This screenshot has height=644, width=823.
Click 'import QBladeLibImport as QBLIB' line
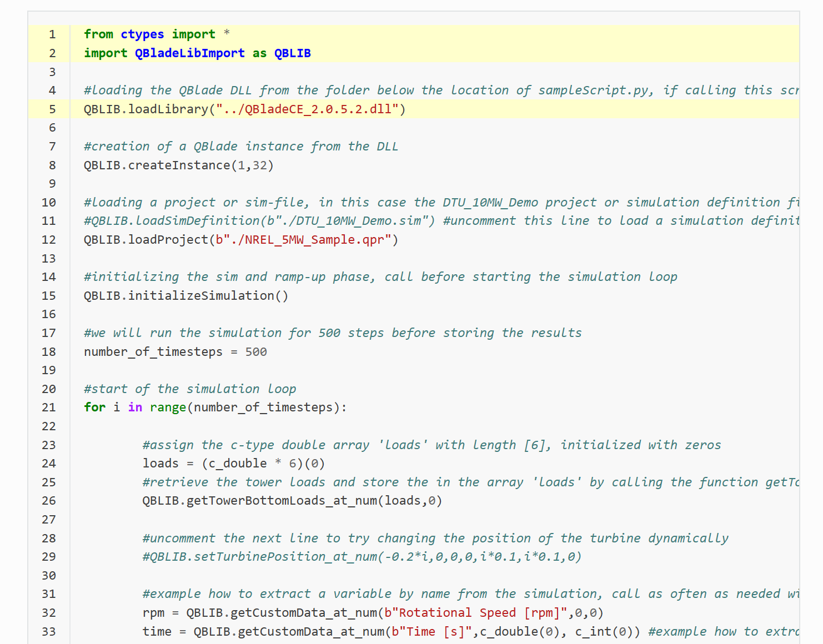[197, 53]
